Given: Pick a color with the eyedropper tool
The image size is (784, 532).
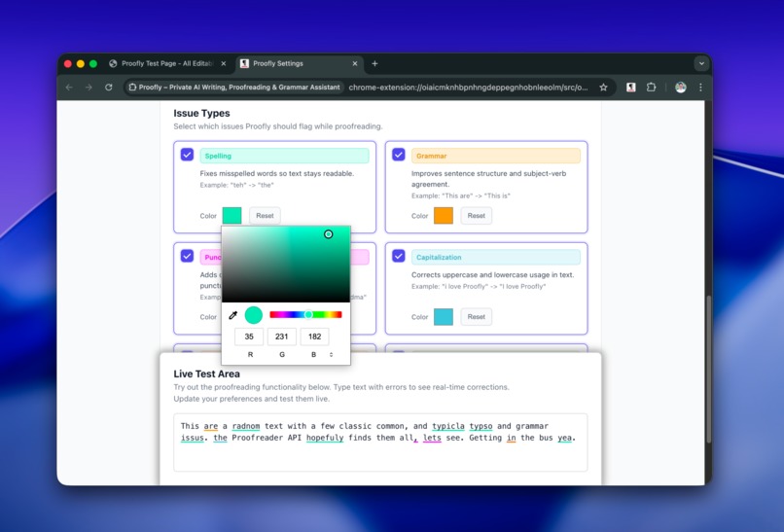Looking at the screenshot, I should [x=233, y=315].
